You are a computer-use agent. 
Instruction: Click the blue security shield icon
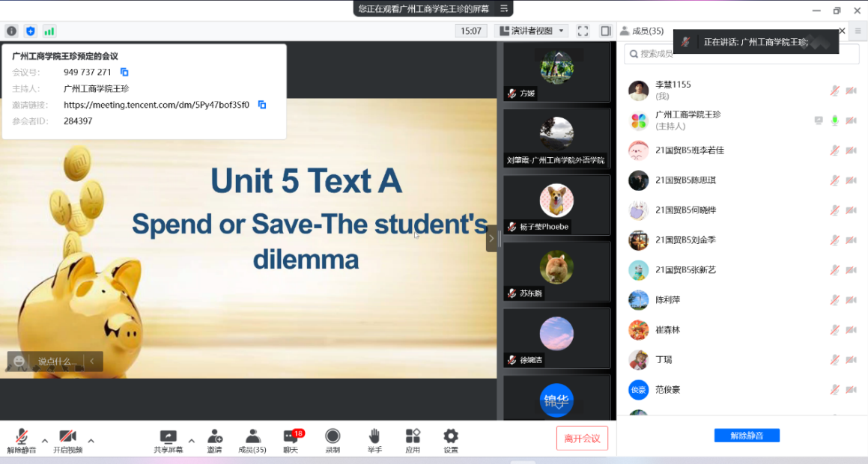(30, 31)
